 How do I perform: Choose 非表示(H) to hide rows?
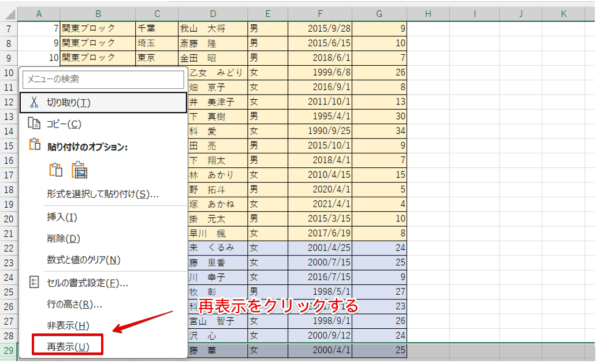tap(103, 325)
